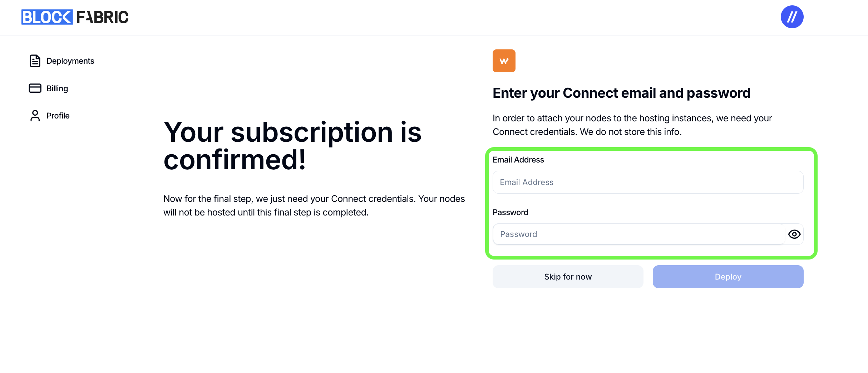This screenshot has width=868, height=373.
Task: Click the orange Connect app icon
Action: pyautogui.click(x=504, y=61)
